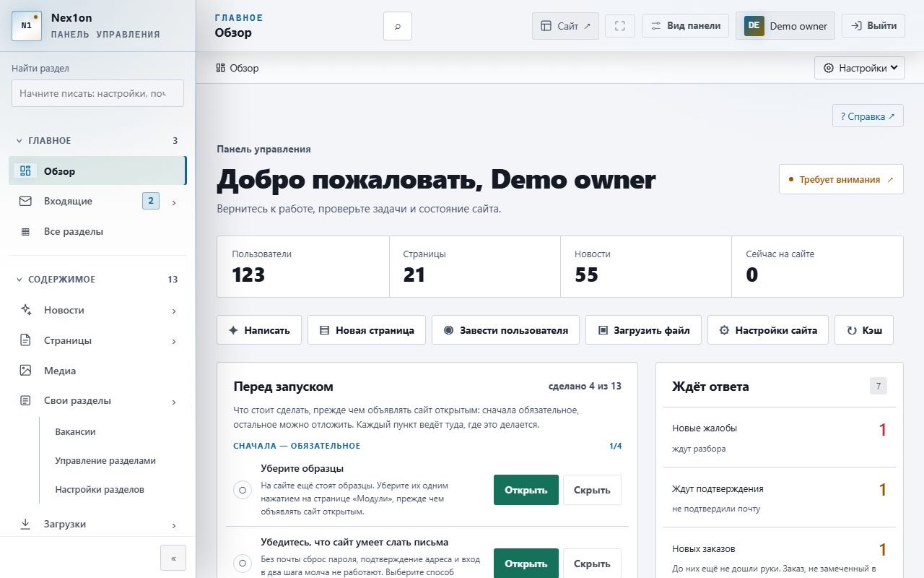This screenshot has width=924, height=578.
Task: Open Настройки разделов in sidebar
Action: pos(100,489)
